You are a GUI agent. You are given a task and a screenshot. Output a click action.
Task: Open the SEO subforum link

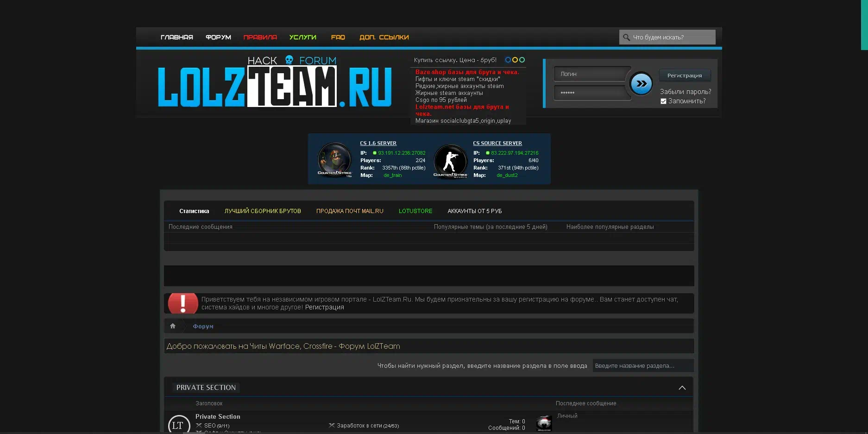tap(210, 425)
